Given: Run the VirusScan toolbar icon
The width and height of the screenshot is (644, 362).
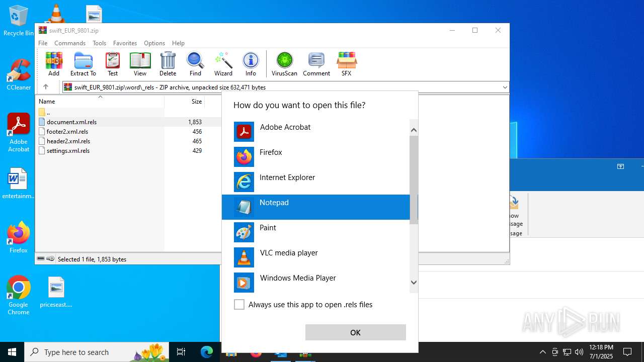Looking at the screenshot, I should tap(284, 64).
